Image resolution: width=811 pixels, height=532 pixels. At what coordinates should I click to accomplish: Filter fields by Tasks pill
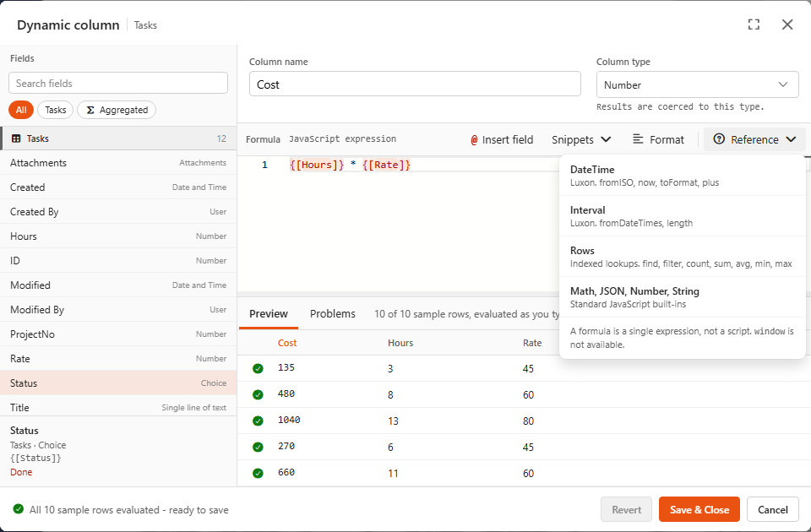point(56,110)
